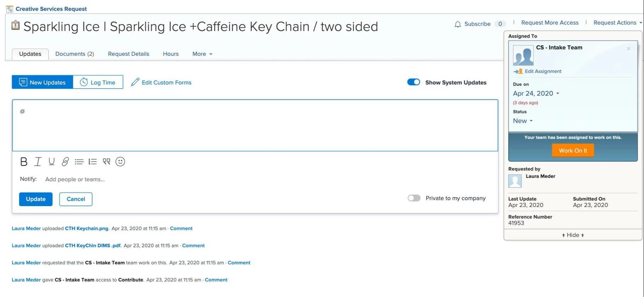
Task: Insert a hyperlink using the link icon
Action: pyautogui.click(x=65, y=162)
